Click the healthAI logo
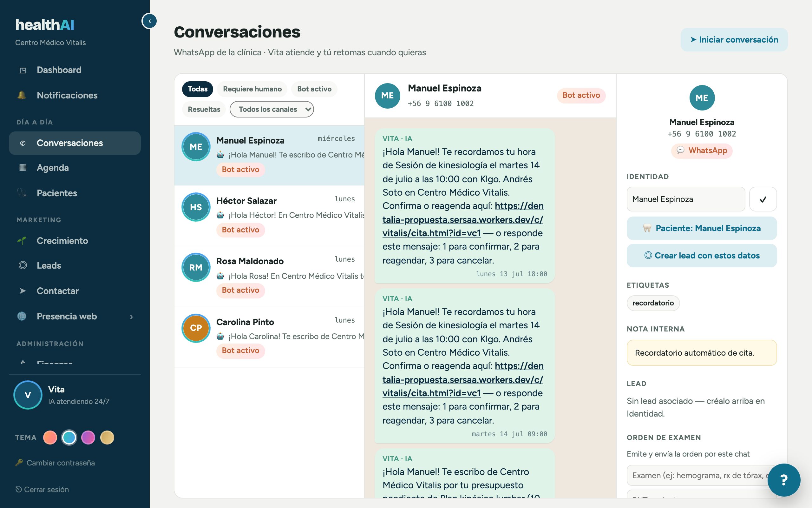 click(45, 25)
